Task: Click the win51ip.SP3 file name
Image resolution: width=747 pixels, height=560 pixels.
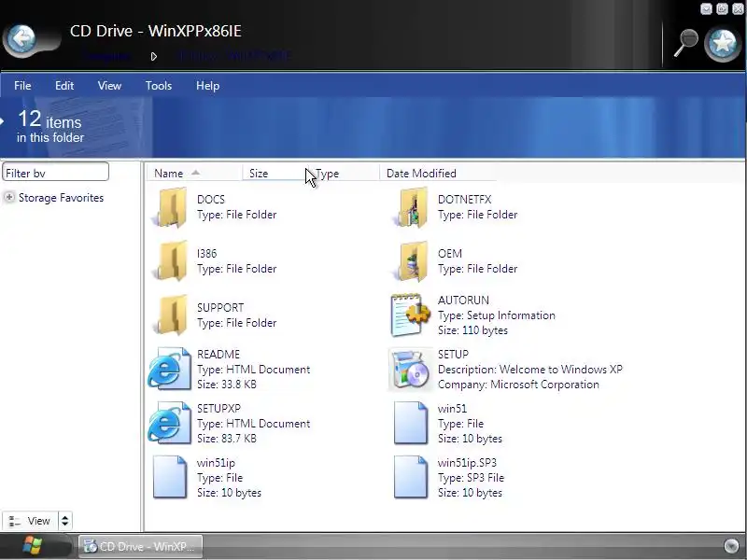Action: 468,462
